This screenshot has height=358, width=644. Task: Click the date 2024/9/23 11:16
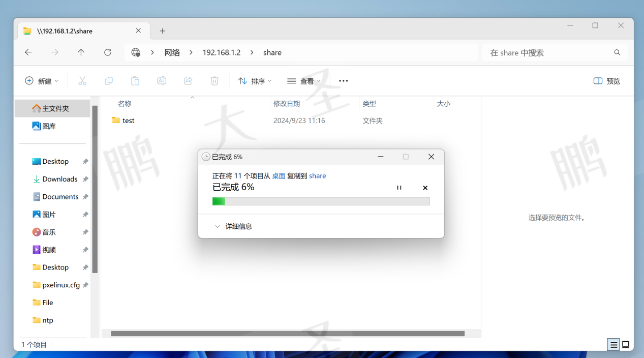299,121
